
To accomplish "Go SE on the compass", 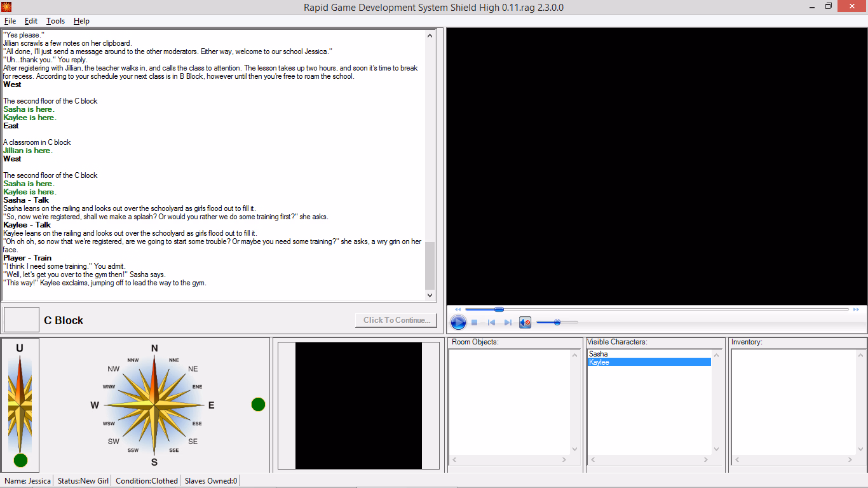I will (x=193, y=442).
